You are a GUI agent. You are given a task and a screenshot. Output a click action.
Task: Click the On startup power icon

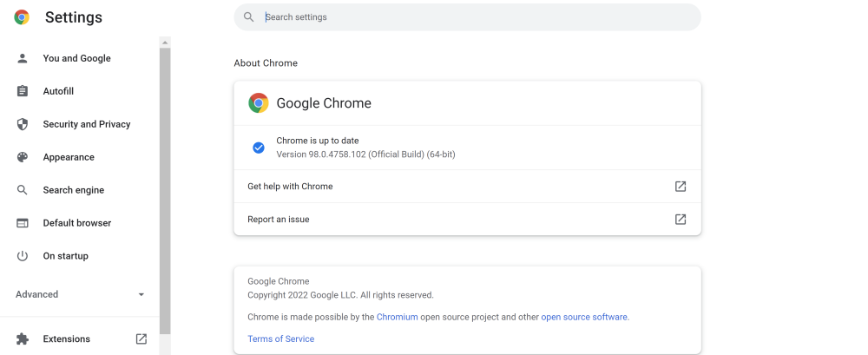pyautogui.click(x=23, y=256)
